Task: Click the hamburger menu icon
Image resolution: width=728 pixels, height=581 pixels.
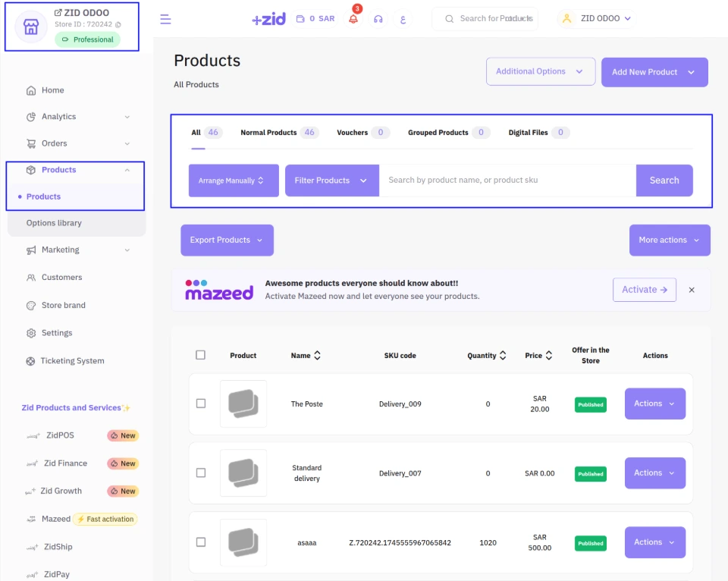Action: tap(165, 19)
